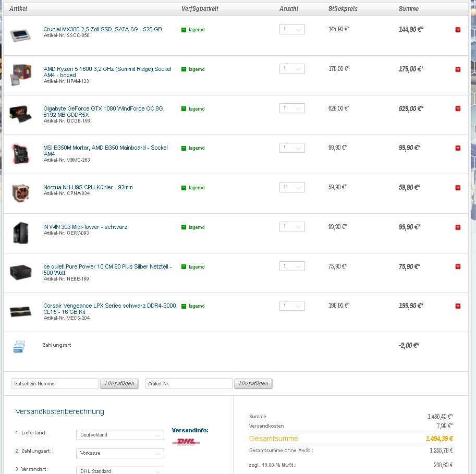The width and height of the screenshot is (476, 474).
Task: Open the Gigabyte graphics card thumbnail
Action: pyautogui.click(x=20, y=114)
